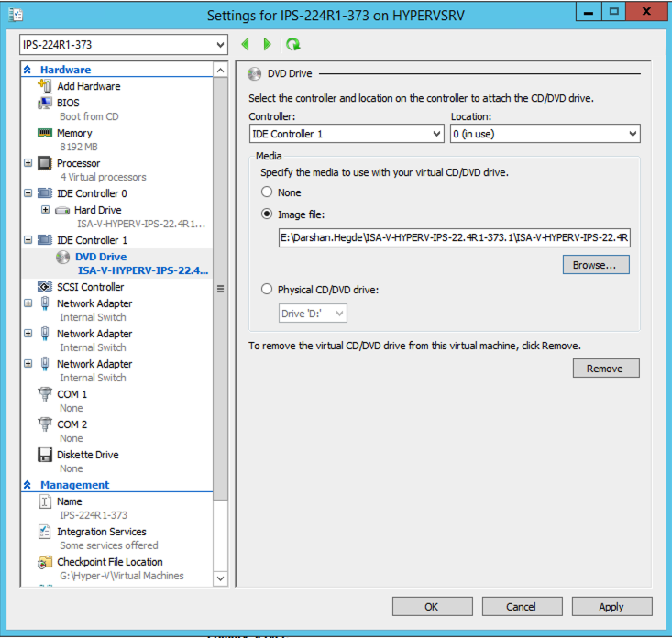The width and height of the screenshot is (672, 638).
Task: Click the Apply button
Action: coord(611,606)
